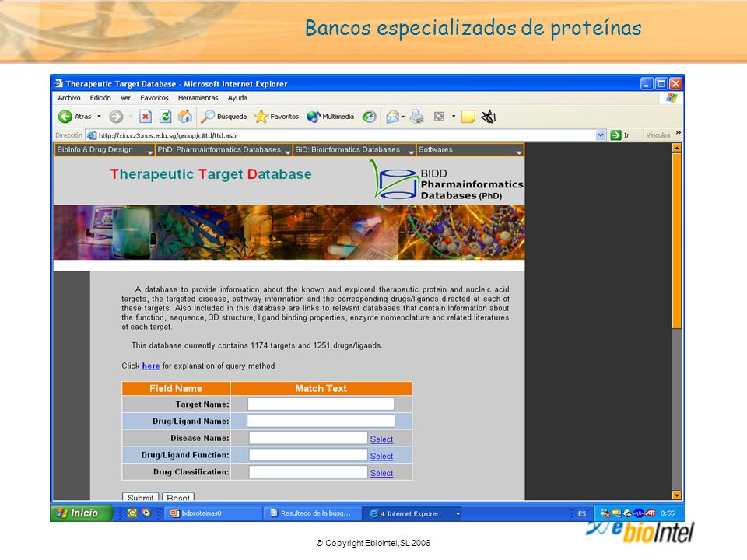The width and height of the screenshot is (747, 560).
Task: Focus the Drug/Ligand Function field
Action: pyautogui.click(x=308, y=455)
